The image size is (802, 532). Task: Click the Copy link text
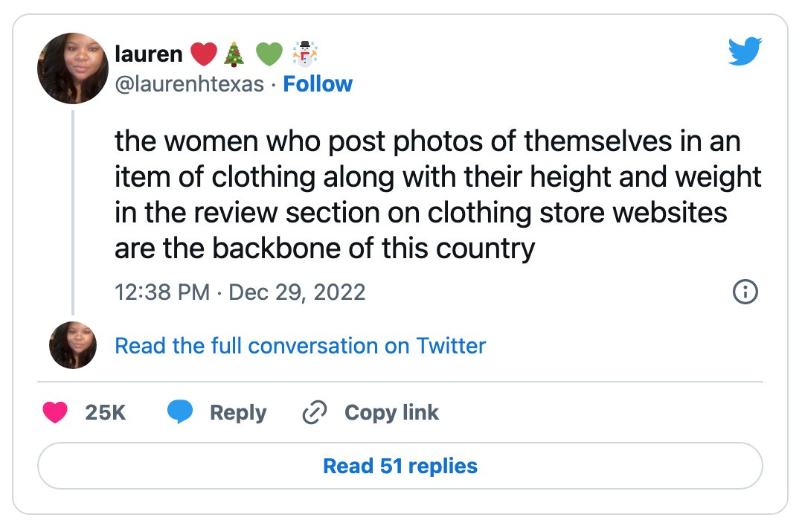[x=391, y=412]
